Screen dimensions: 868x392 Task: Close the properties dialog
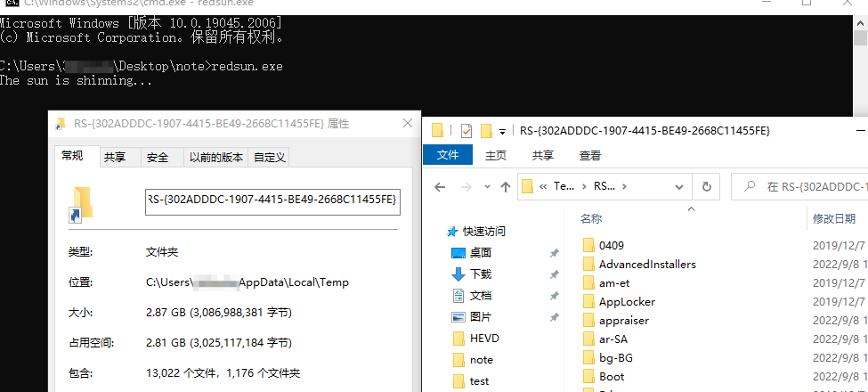click(x=408, y=123)
